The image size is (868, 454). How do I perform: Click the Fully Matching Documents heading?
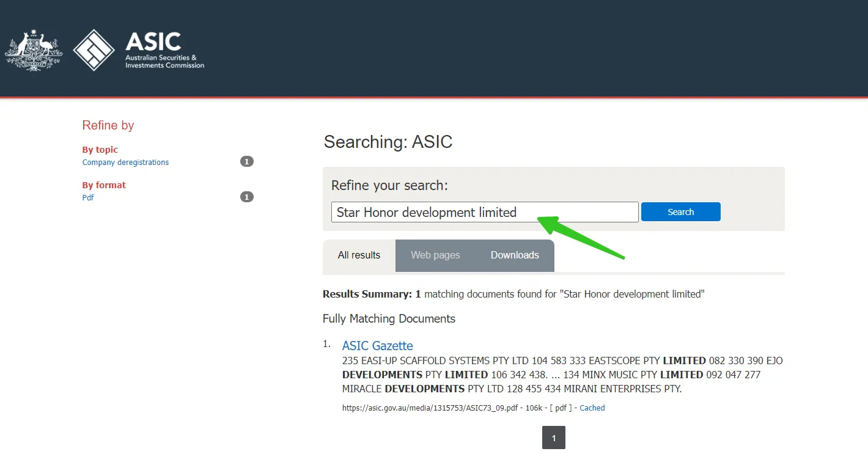click(x=389, y=318)
